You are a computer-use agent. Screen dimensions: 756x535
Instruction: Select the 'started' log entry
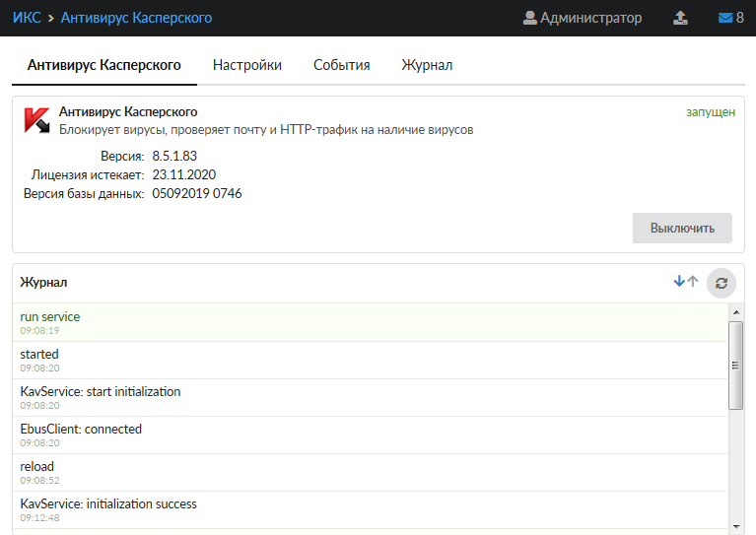[371, 360]
